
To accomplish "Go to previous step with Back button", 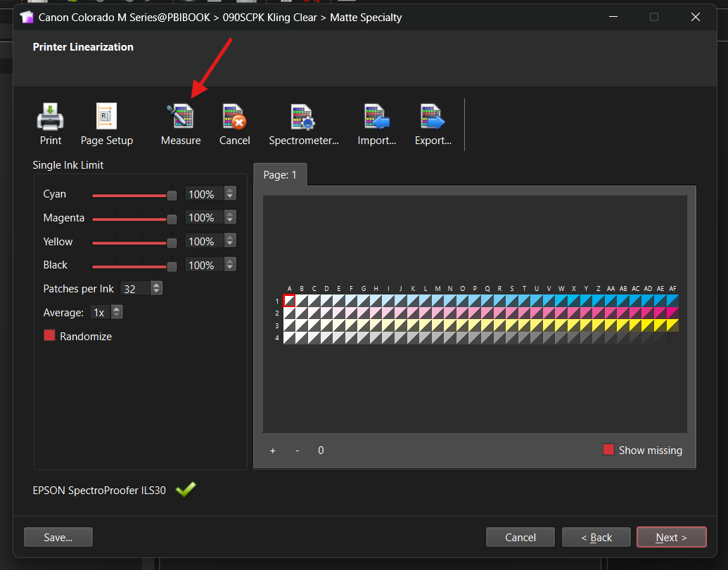I will click(x=596, y=537).
